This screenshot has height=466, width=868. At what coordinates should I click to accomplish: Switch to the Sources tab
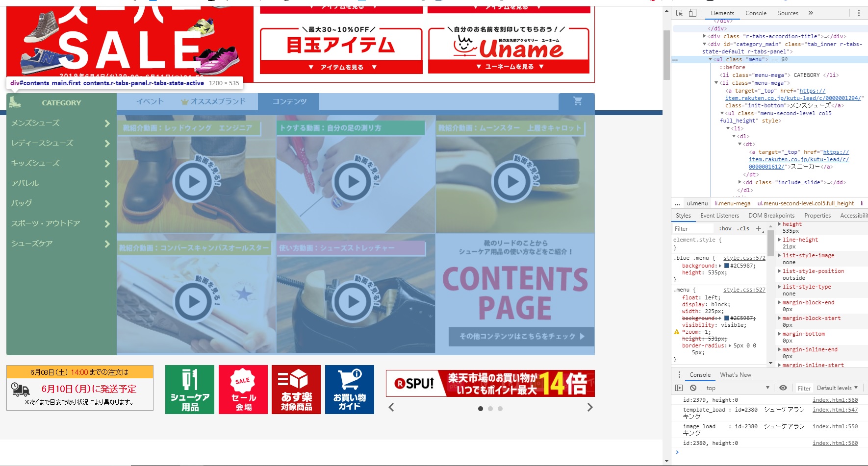coord(788,13)
